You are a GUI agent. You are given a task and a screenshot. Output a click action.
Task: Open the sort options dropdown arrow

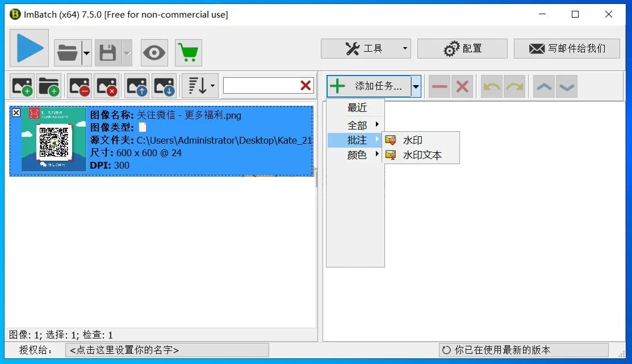coord(212,85)
